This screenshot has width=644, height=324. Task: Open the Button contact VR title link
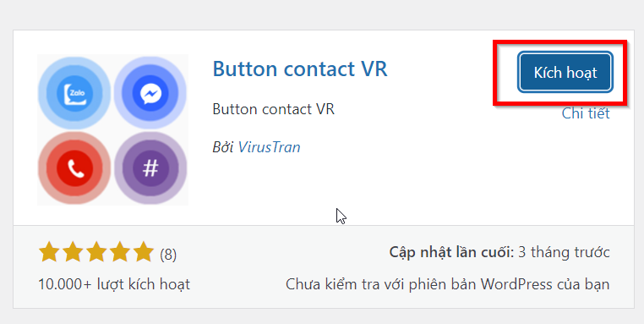coord(300,69)
